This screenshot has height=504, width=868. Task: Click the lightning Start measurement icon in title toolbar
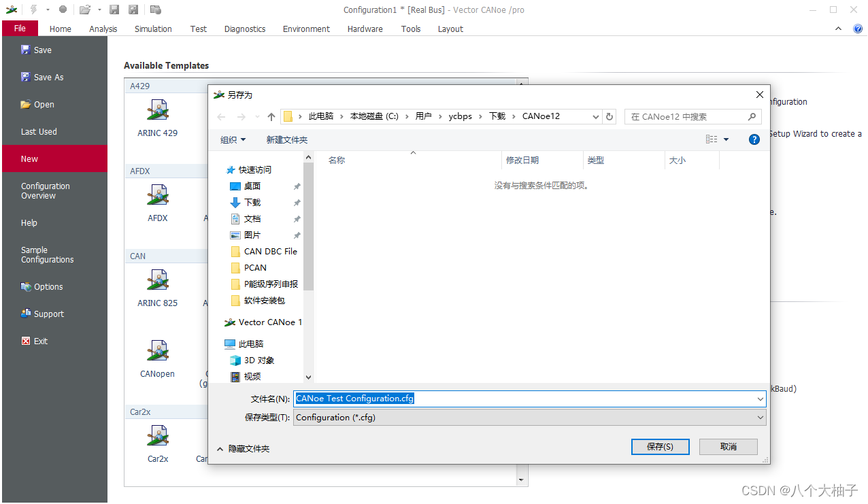pos(33,10)
